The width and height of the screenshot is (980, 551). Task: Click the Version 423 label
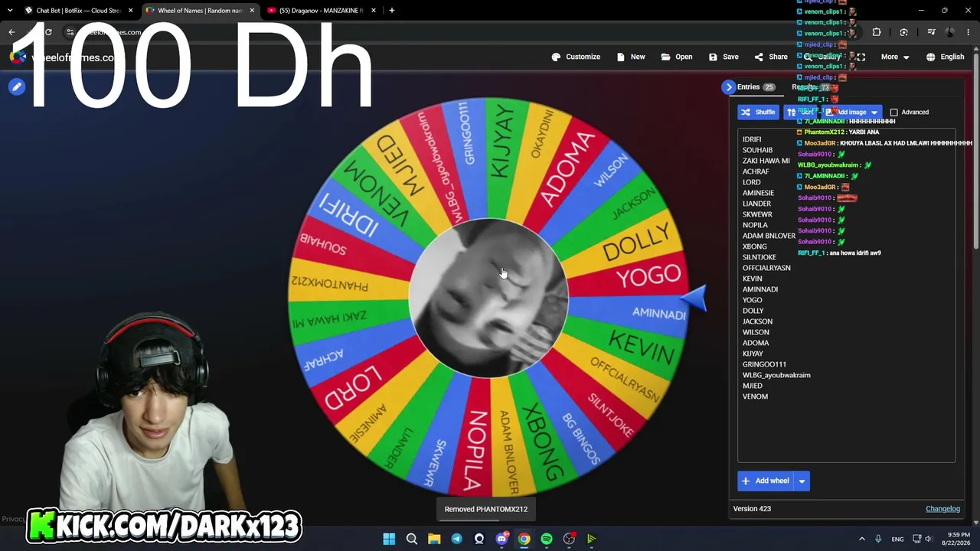752,509
